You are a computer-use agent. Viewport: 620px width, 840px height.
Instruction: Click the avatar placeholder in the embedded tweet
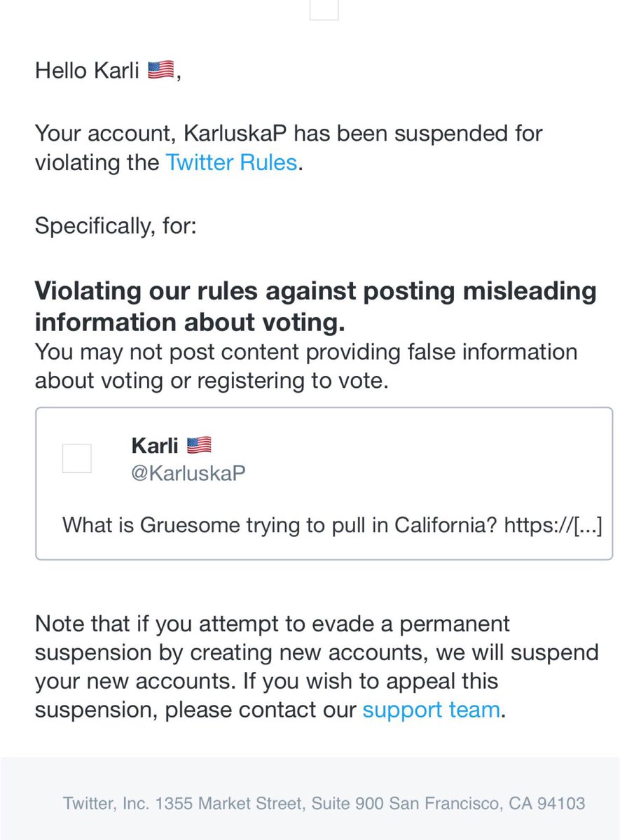76,458
